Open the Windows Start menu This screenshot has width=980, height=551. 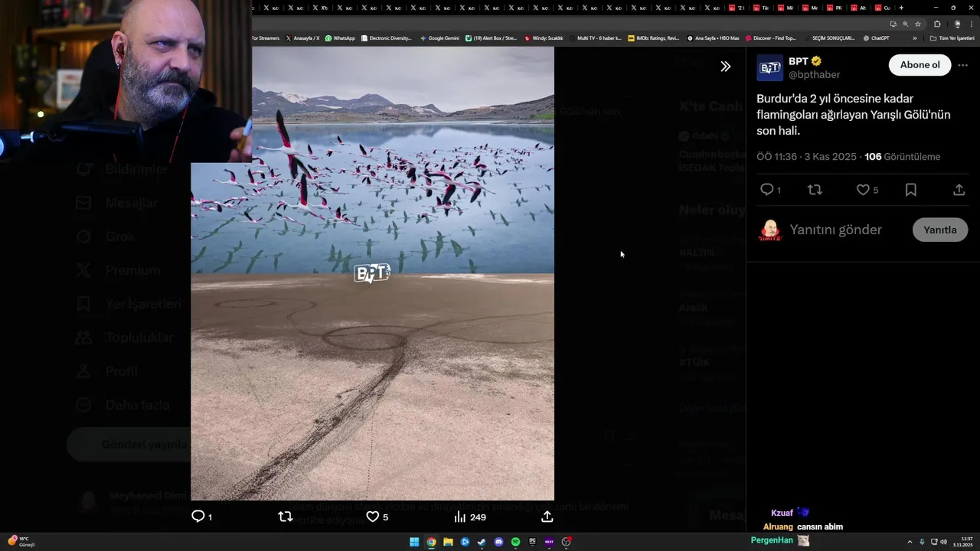coord(414,542)
